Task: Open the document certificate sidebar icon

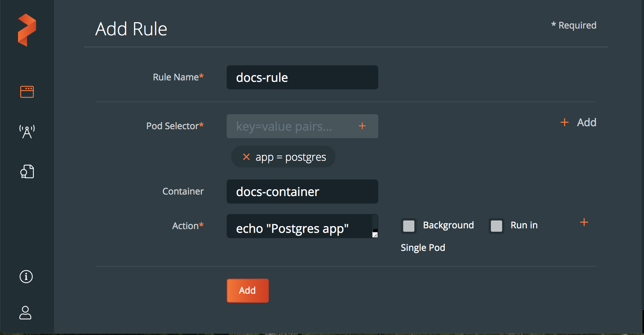Action: 27,172
